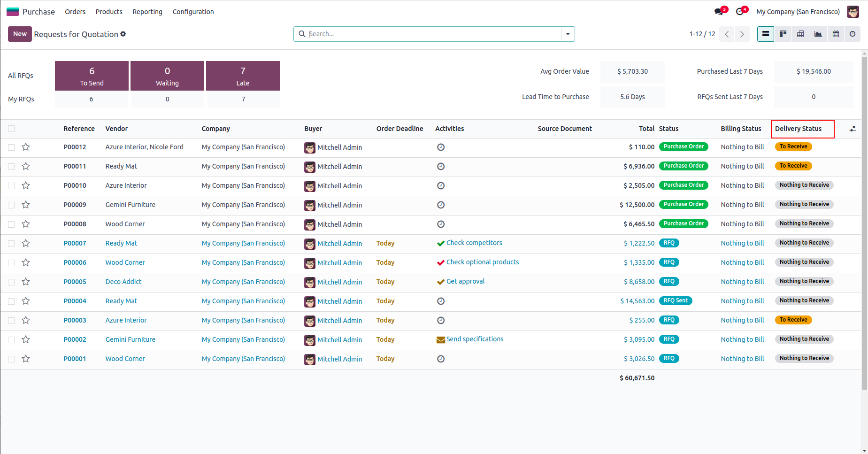
Task: Star the P00012 order as favorite
Action: [x=26, y=147]
